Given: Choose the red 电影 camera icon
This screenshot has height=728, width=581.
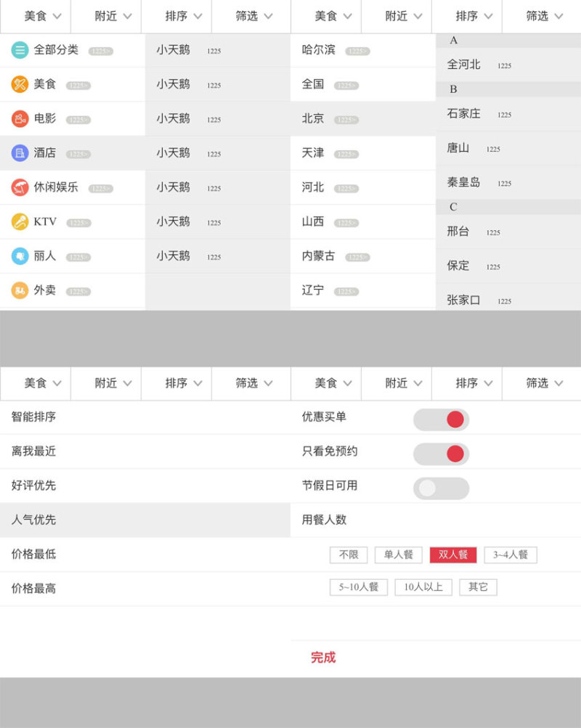Looking at the screenshot, I should pos(20,118).
